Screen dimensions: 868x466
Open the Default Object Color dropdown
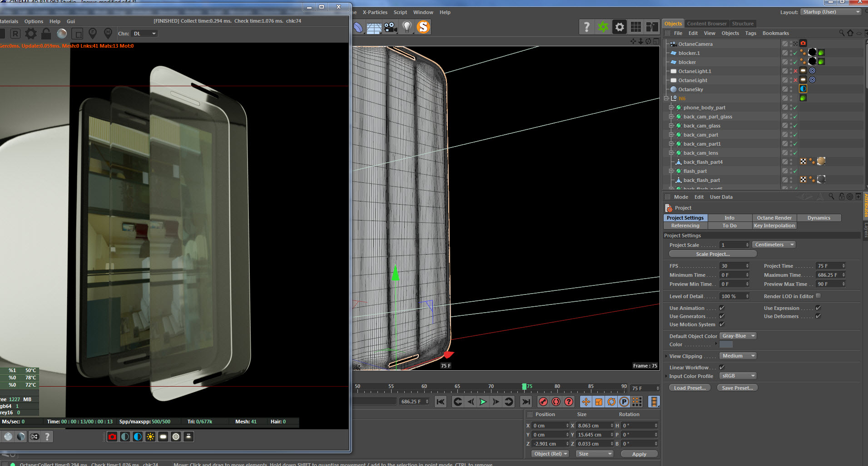(x=738, y=336)
